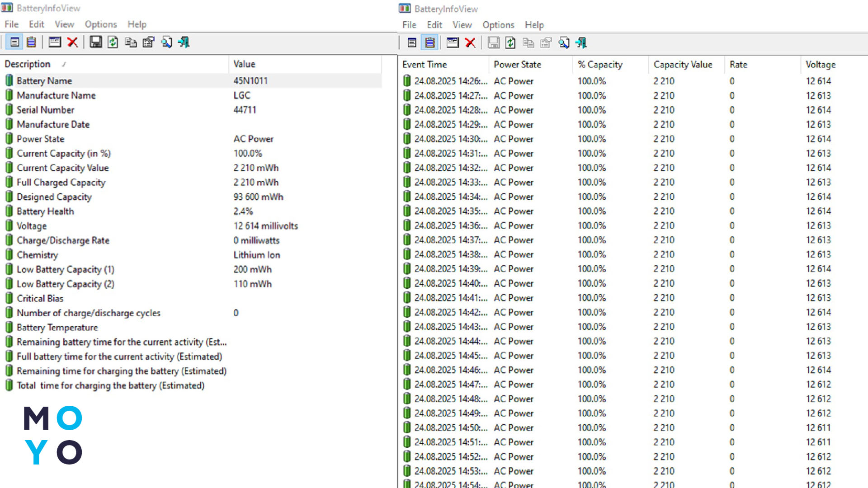Switch to Battery Information view mode
This screenshot has width=868, height=488.
[15, 42]
